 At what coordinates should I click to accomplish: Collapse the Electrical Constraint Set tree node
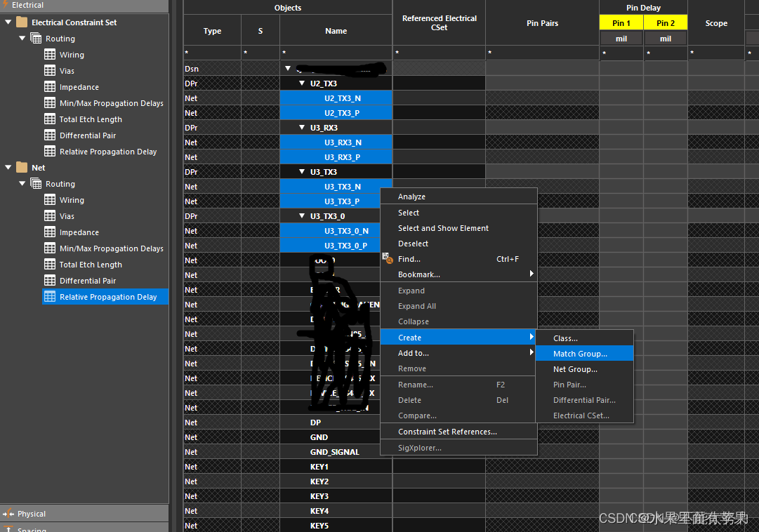(8, 22)
